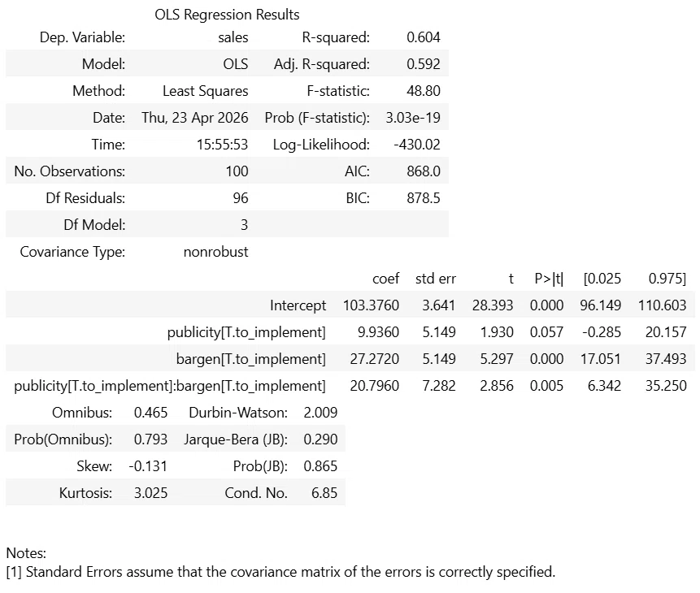Click the Cond. No. value 6.85

324,492
